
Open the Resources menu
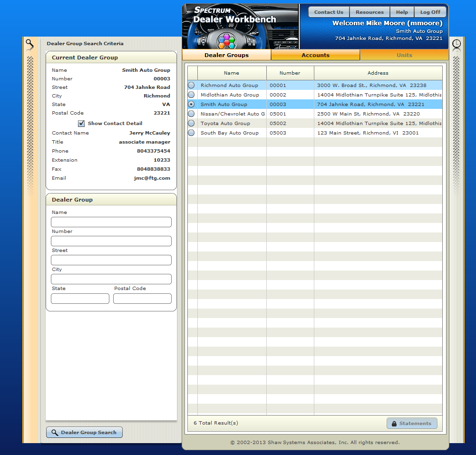tap(369, 12)
